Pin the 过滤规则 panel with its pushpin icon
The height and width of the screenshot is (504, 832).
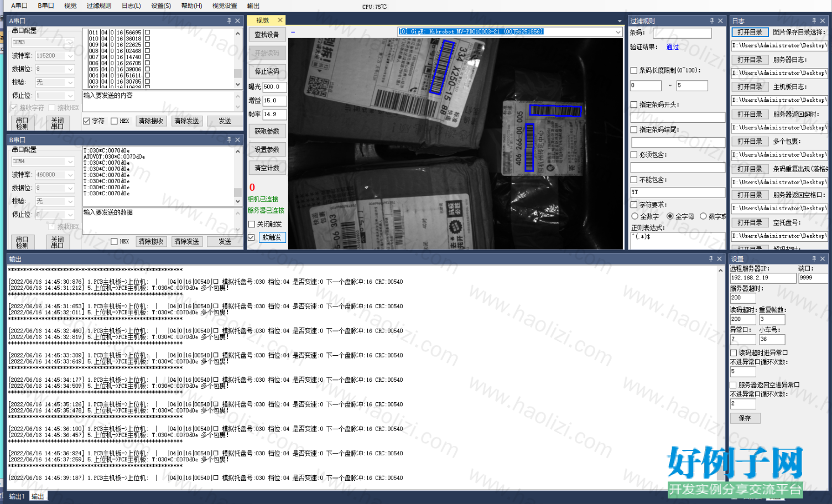(x=712, y=20)
